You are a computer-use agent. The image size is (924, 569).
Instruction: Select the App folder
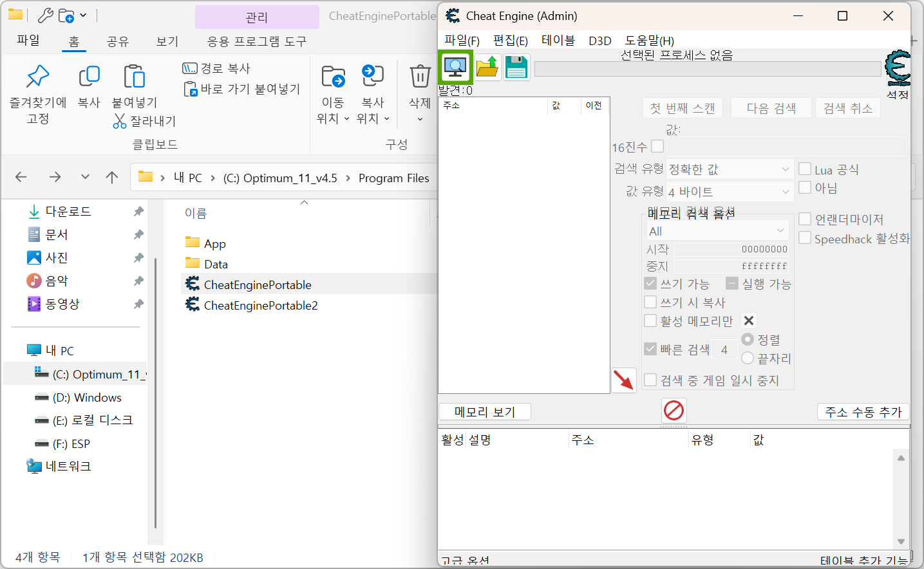(x=205, y=243)
